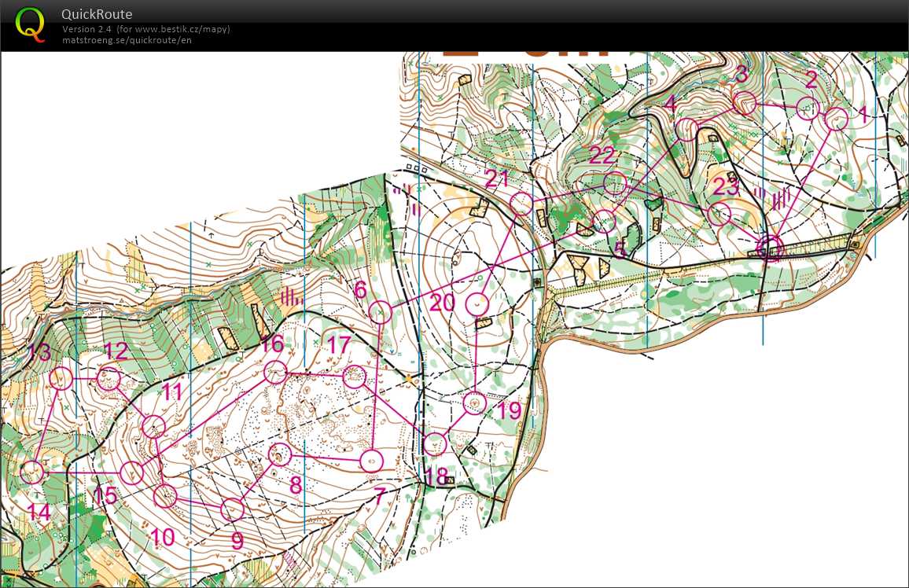This screenshot has width=909, height=588.
Task: Click the control circle at checkpoint 12
Action: tap(109, 379)
